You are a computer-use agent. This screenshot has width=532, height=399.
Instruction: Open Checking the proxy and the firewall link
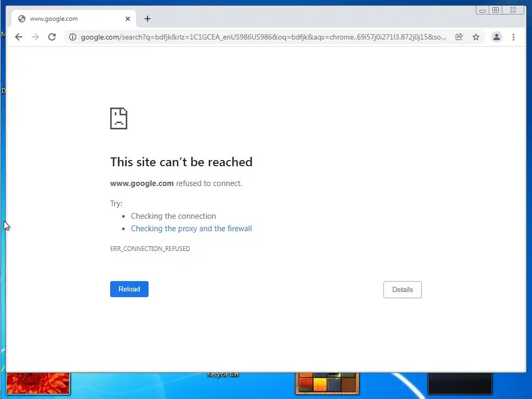coord(191,229)
